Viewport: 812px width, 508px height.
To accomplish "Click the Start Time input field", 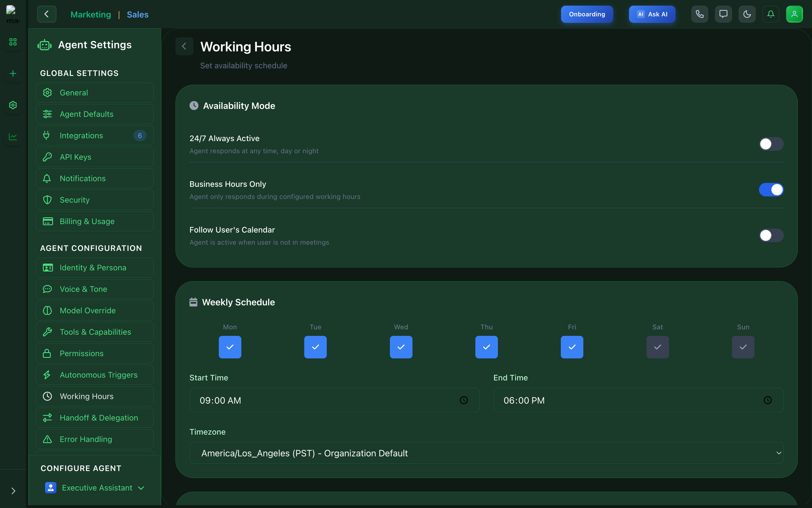I will coord(335,400).
